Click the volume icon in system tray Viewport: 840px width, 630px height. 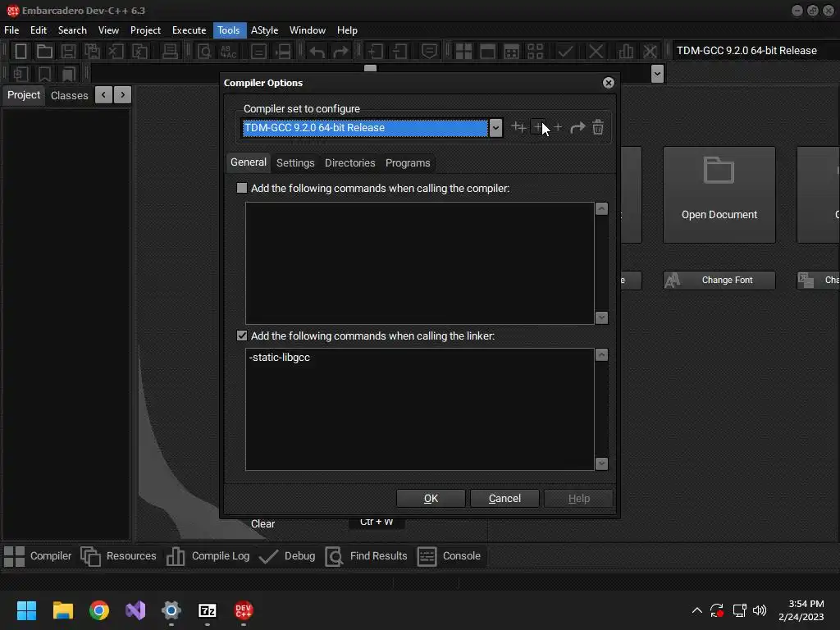click(x=759, y=610)
